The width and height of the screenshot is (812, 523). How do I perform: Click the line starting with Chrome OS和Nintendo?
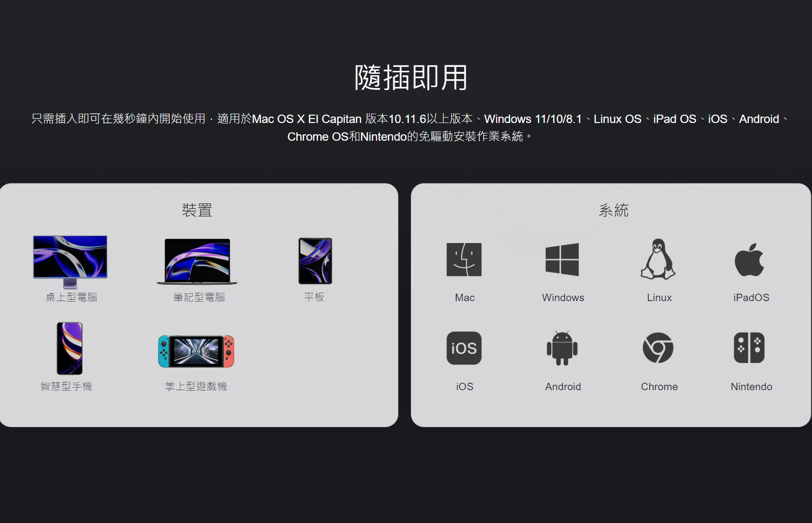pyautogui.click(x=409, y=137)
